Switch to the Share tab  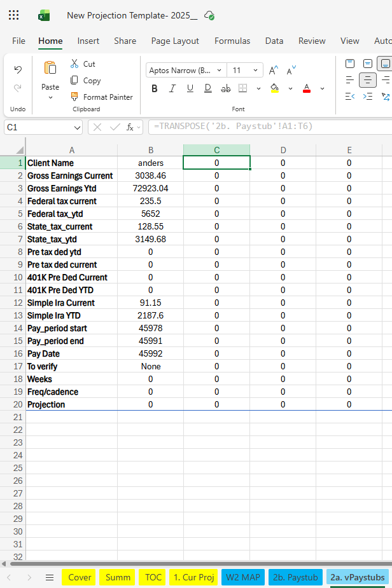pyautogui.click(x=125, y=41)
